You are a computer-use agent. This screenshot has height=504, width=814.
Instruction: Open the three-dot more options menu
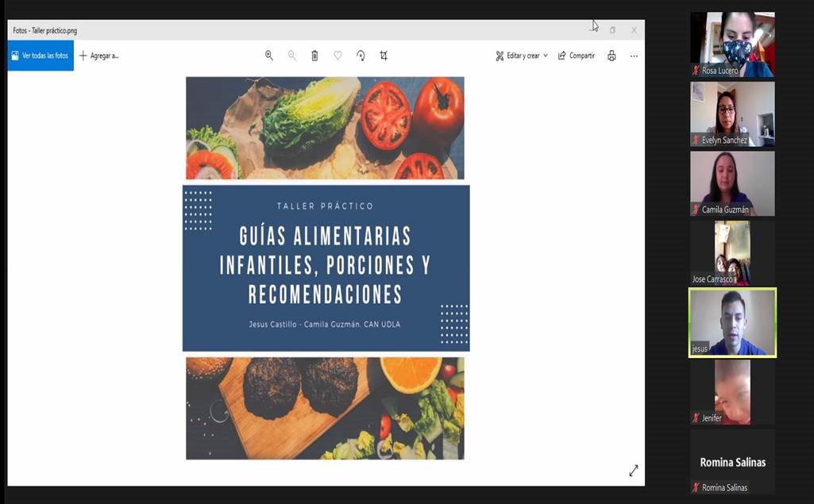(634, 56)
